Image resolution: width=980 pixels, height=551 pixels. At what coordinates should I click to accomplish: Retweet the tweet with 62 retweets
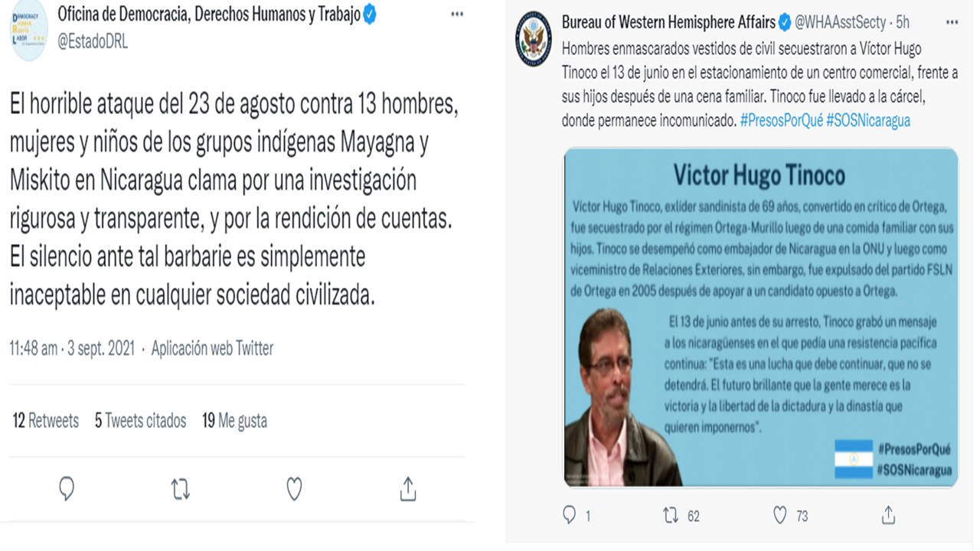coord(671,516)
